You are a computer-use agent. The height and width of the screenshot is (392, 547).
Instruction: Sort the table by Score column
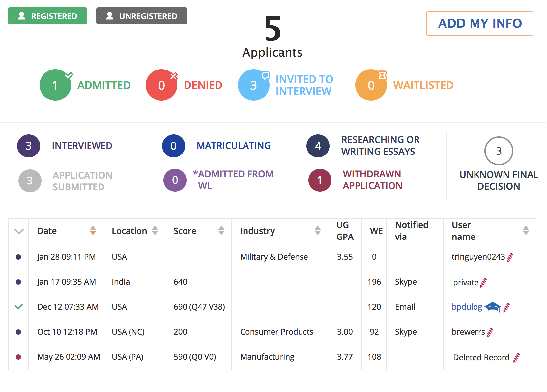point(221,231)
